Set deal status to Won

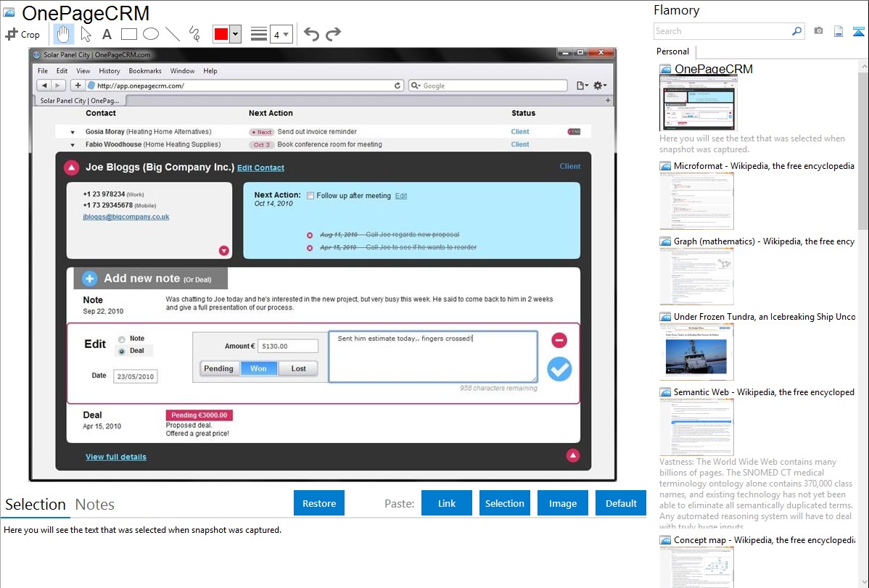(x=258, y=368)
